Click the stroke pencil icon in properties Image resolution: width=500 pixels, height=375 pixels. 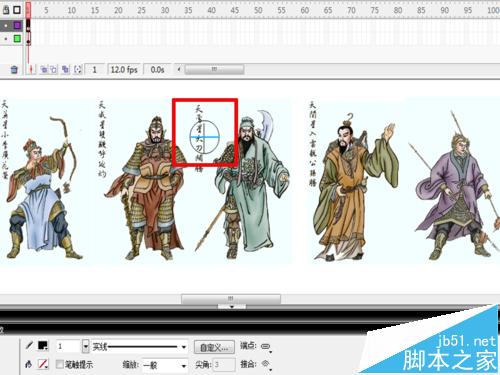(29, 346)
